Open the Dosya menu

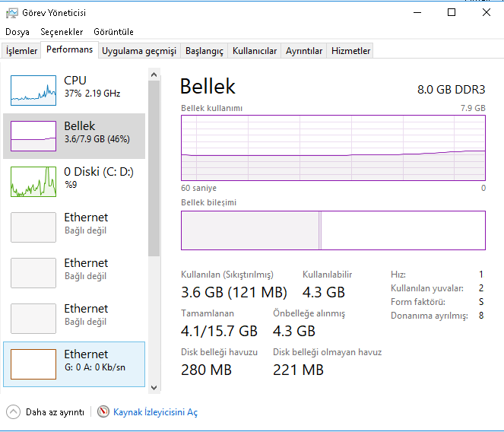coord(17,32)
